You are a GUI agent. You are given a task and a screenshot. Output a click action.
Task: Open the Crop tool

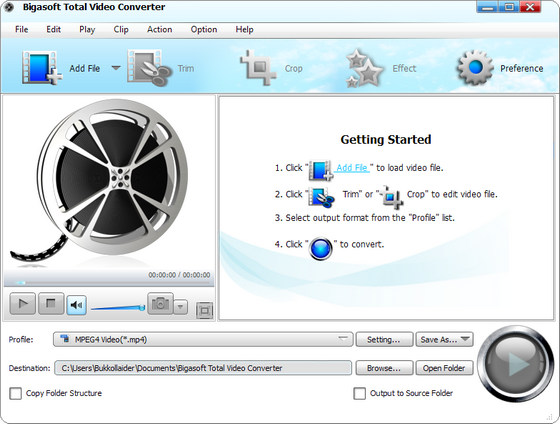(x=258, y=68)
